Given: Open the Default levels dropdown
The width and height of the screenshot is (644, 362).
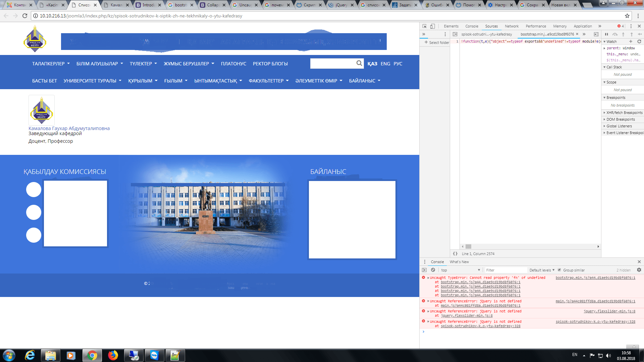Looking at the screenshot, I should pos(541,270).
